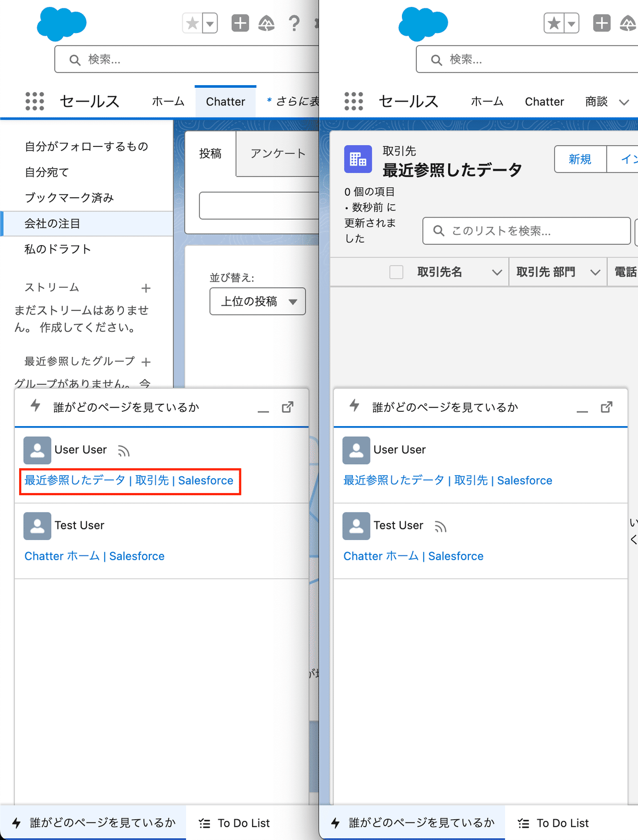Click User User avatar in left panel
The height and width of the screenshot is (840, 638).
(37, 451)
